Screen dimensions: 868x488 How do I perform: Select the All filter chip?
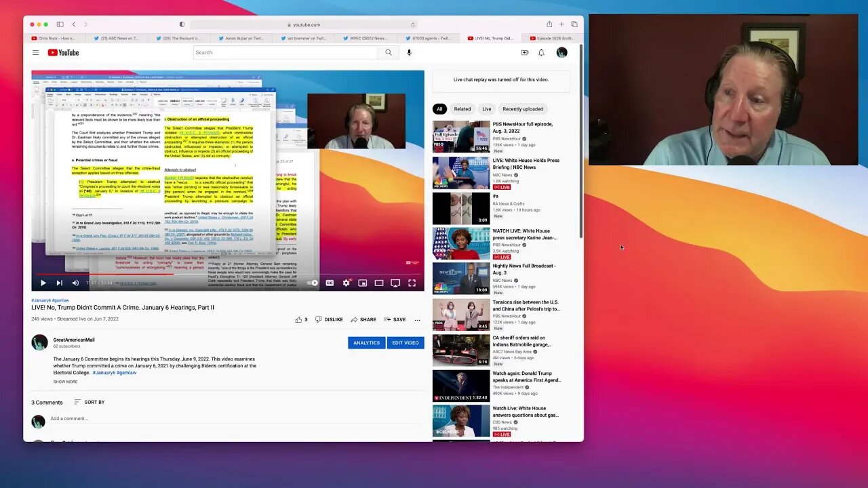439,108
